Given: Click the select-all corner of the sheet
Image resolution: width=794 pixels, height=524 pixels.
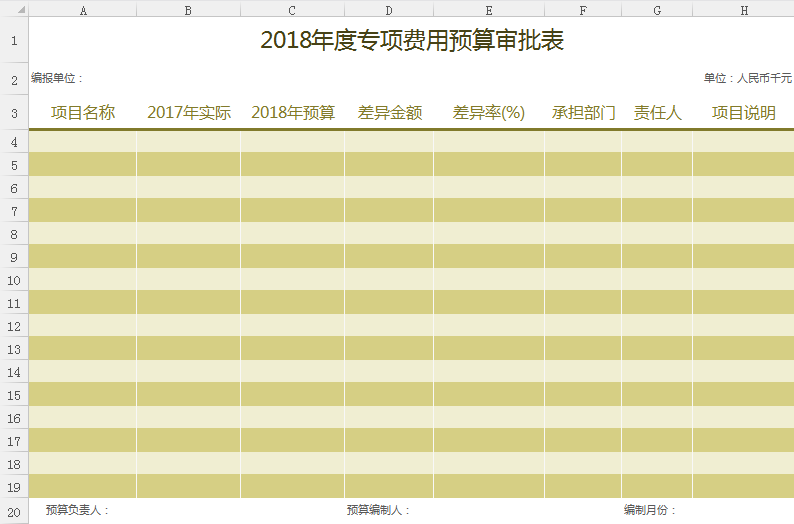Looking at the screenshot, I should [x=14, y=10].
